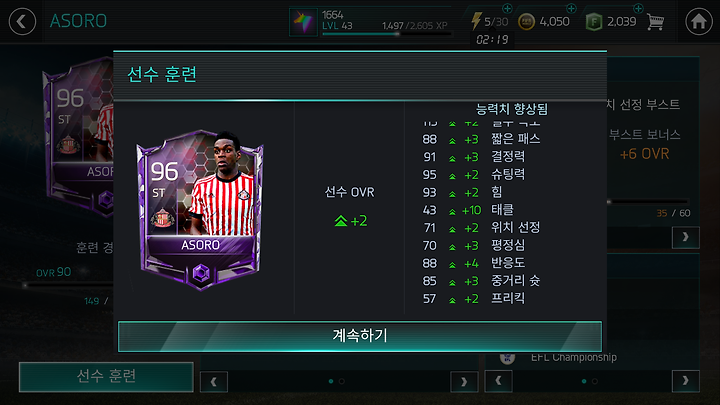This screenshot has height=405, width=720.
Task: Open the unicorn profile avatar
Action: pos(303,22)
